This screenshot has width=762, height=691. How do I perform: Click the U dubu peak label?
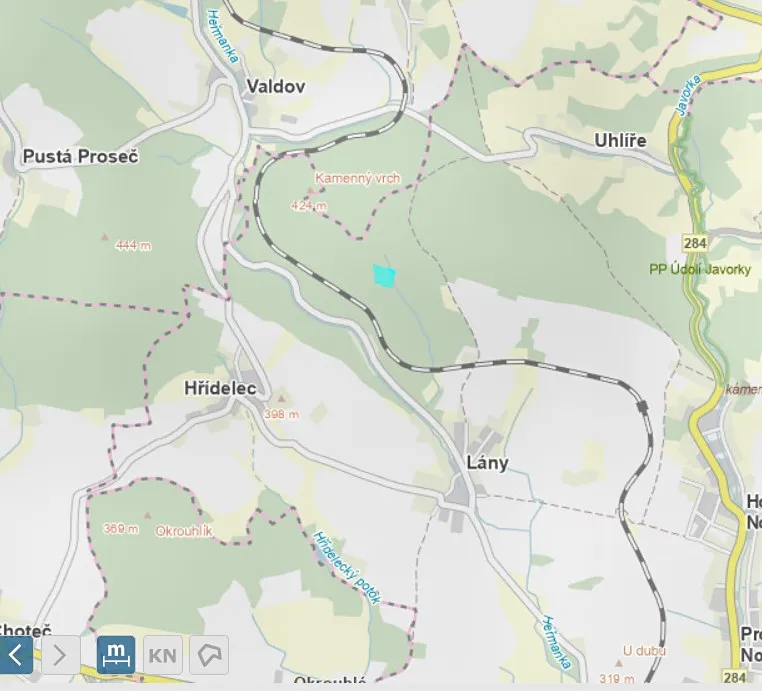(644, 651)
